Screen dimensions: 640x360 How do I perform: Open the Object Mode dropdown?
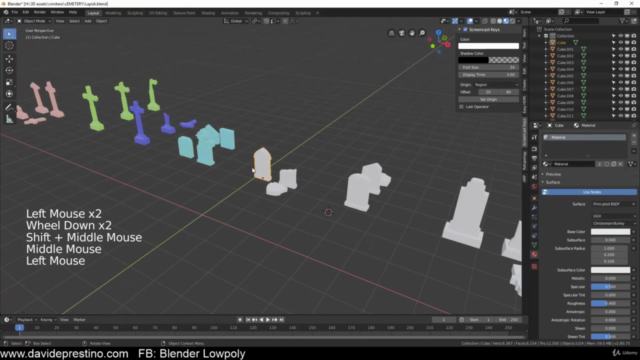coord(34,21)
